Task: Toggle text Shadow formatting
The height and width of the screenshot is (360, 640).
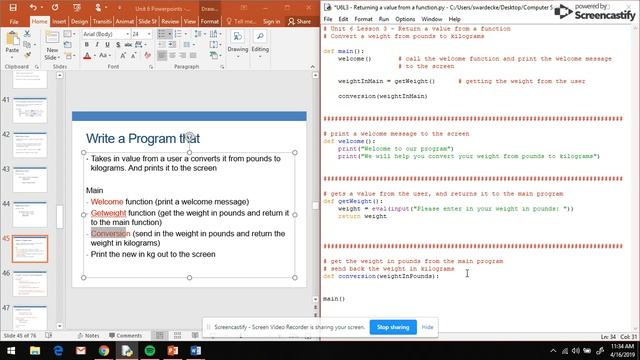Action: click(x=118, y=44)
